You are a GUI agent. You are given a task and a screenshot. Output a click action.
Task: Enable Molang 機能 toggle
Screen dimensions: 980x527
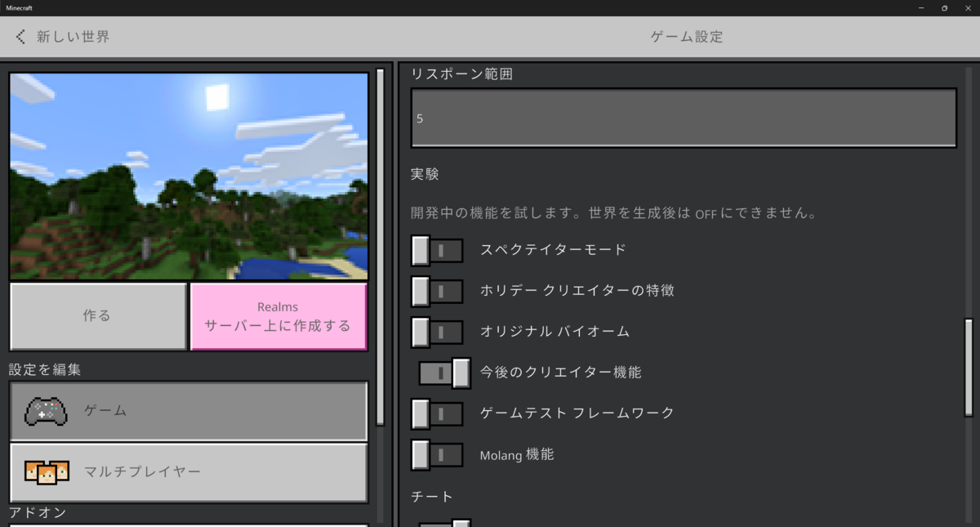point(437,454)
